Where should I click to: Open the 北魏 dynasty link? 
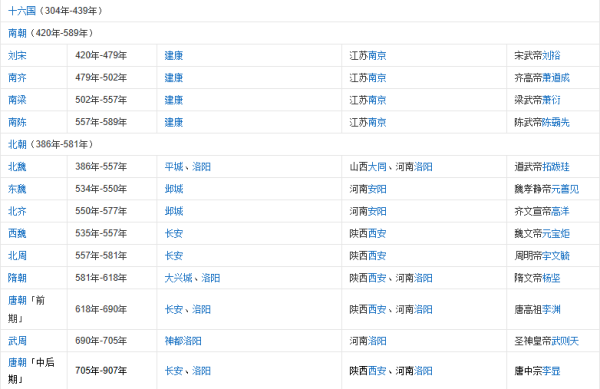click(17, 166)
